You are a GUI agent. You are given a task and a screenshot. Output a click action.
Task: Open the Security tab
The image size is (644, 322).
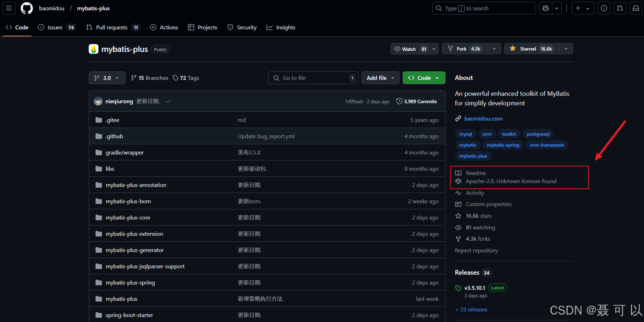click(242, 27)
